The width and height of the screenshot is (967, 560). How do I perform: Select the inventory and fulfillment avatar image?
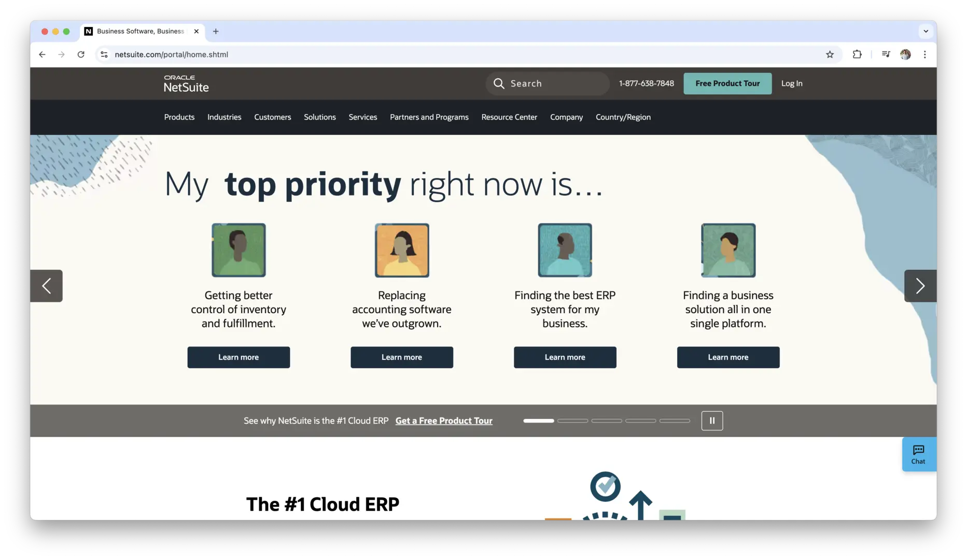(x=239, y=250)
